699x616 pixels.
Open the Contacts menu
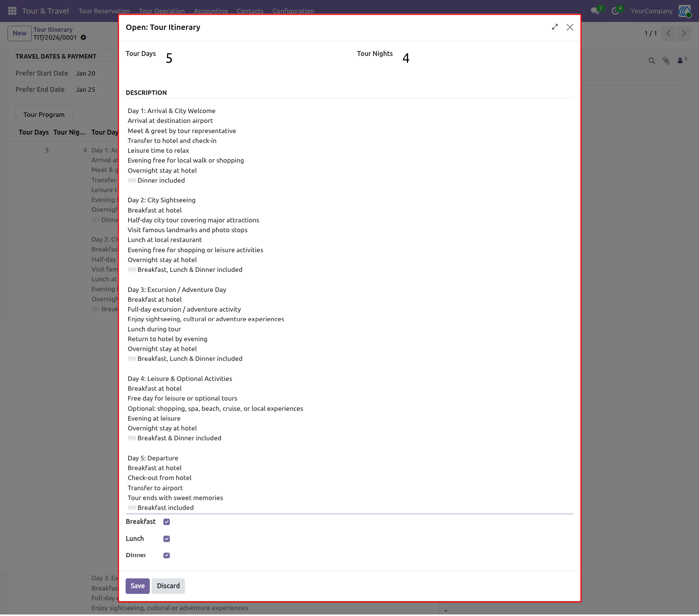point(250,11)
